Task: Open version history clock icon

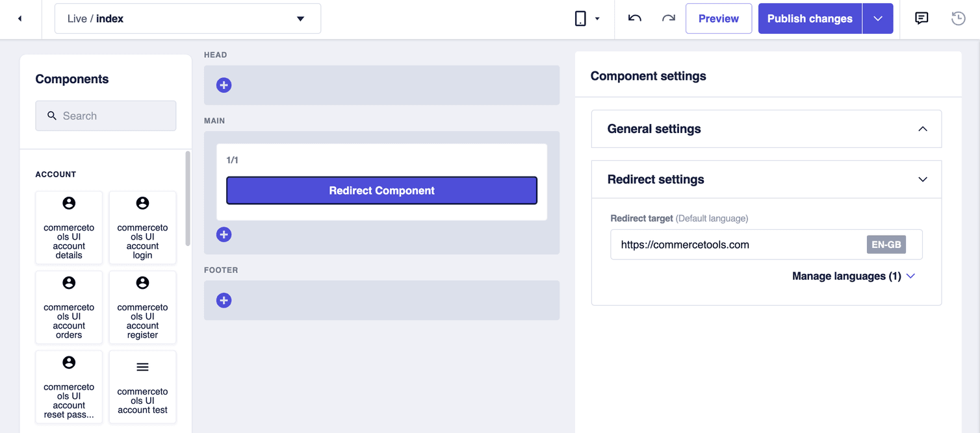Action: (958, 18)
